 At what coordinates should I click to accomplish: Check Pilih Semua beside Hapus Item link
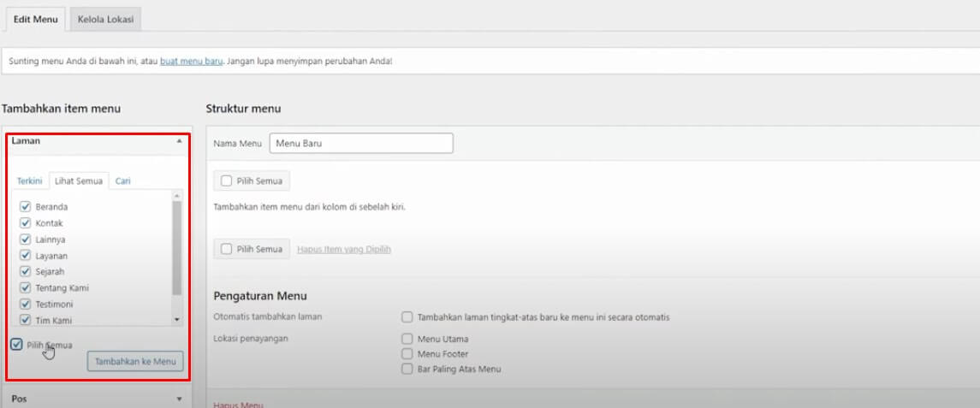227,249
